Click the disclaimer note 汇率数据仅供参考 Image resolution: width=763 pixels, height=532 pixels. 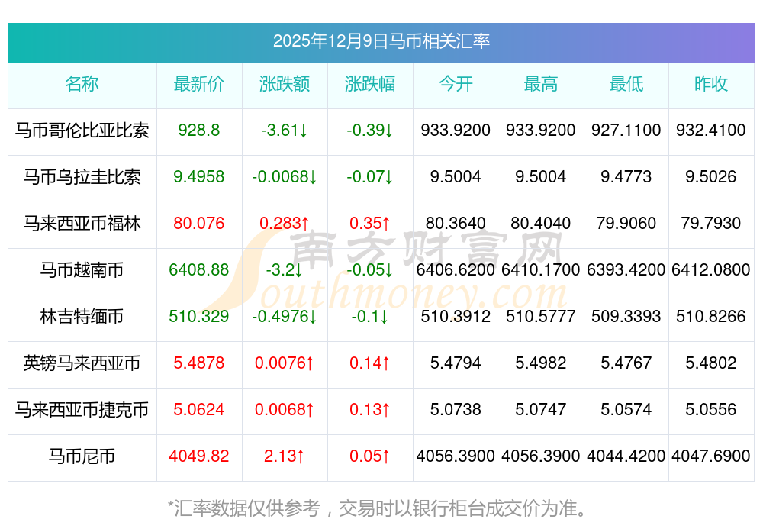click(x=247, y=508)
